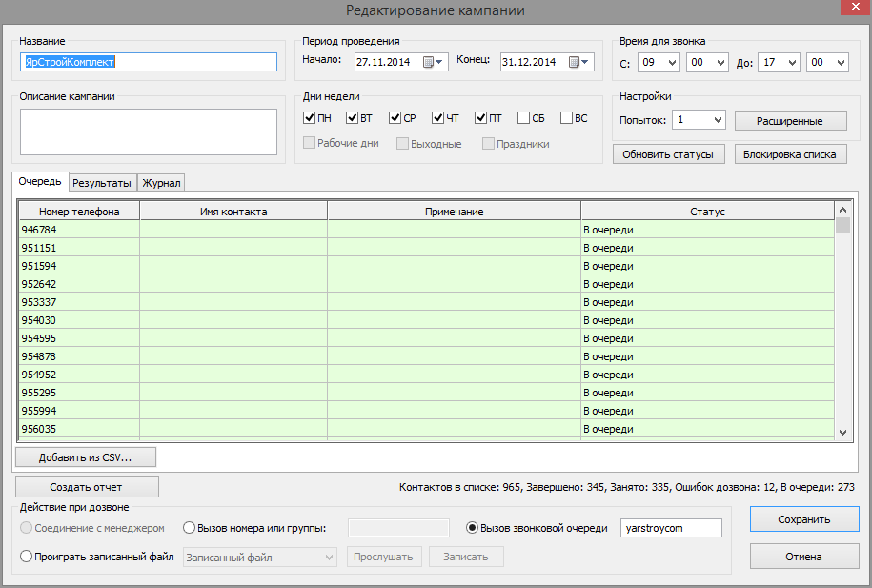The image size is (872, 588).
Task: Sort by 'Имя контакта' column header
Action: pyautogui.click(x=233, y=212)
